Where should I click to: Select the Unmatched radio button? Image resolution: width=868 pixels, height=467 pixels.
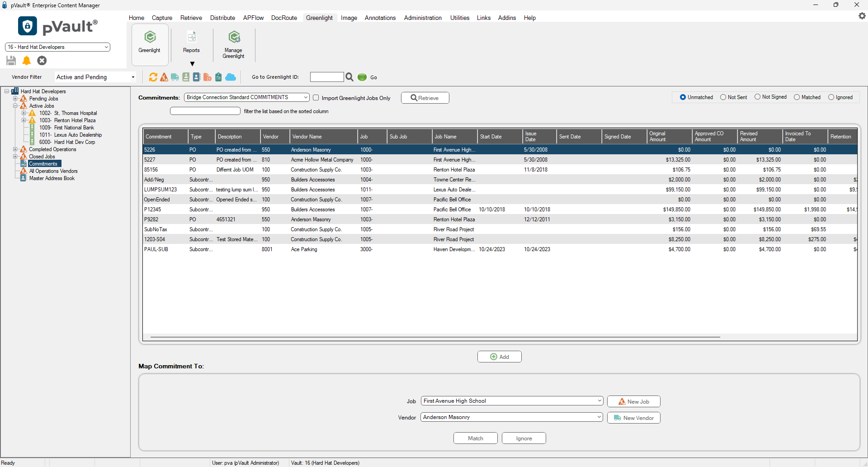click(x=683, y=97)
